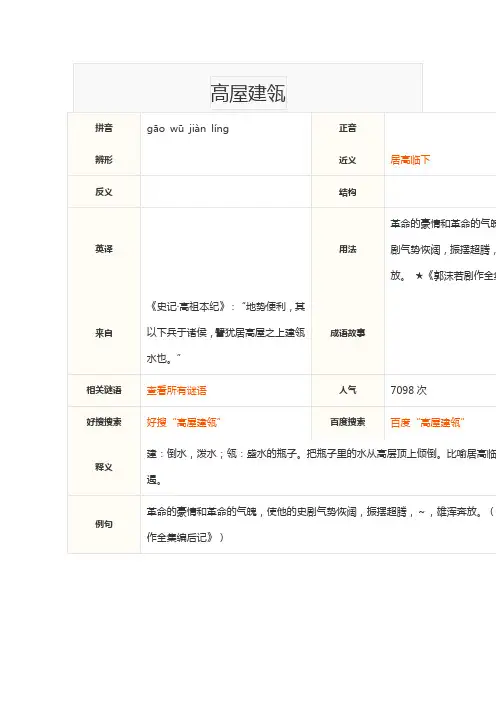The height and width of the screenshot is (702, 496).
Task: Click the 百度搜索 label cell
Action: pos(347,422)
